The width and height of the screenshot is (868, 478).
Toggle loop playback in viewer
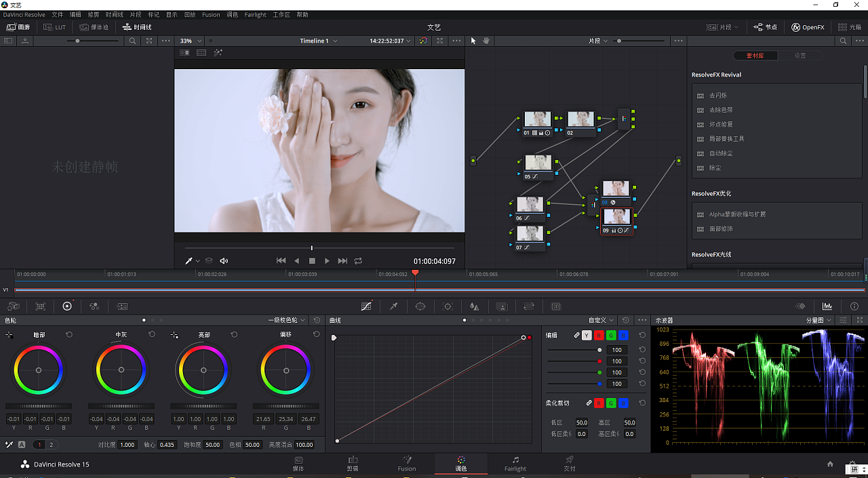[x=358, y=261]
